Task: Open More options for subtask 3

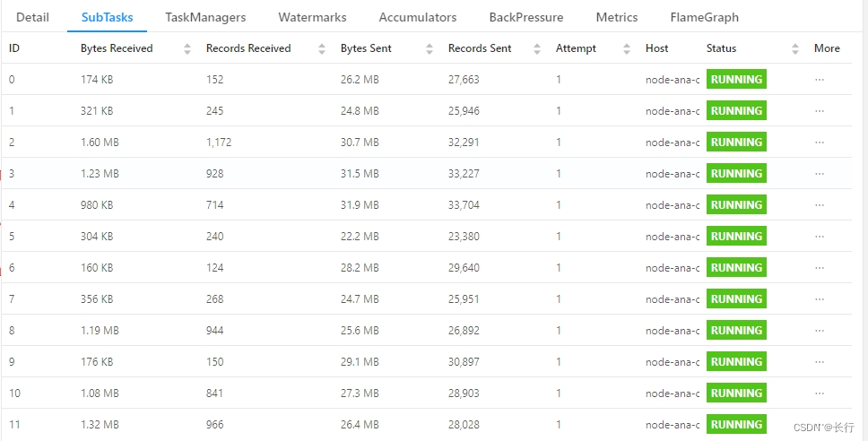Action: point(820,174)
